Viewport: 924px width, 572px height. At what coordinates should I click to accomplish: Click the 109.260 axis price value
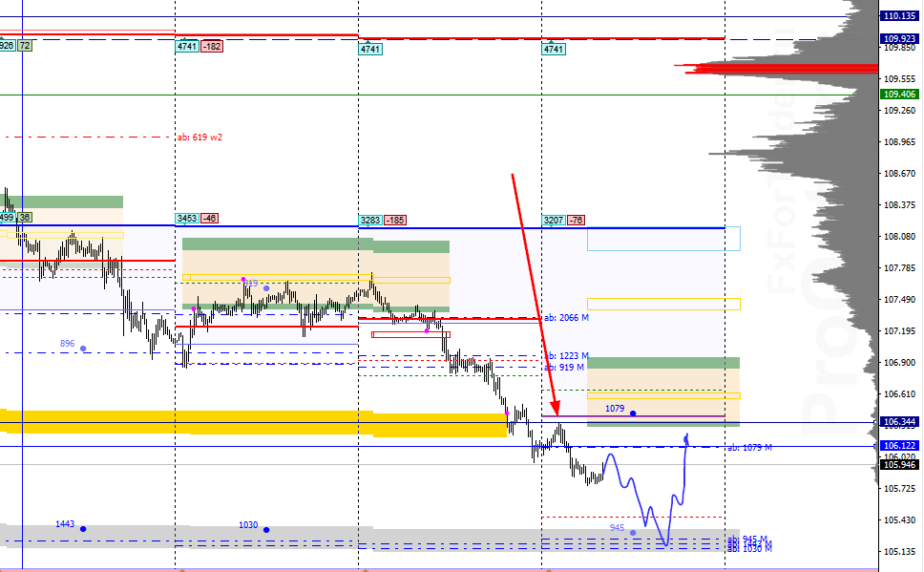899,110
